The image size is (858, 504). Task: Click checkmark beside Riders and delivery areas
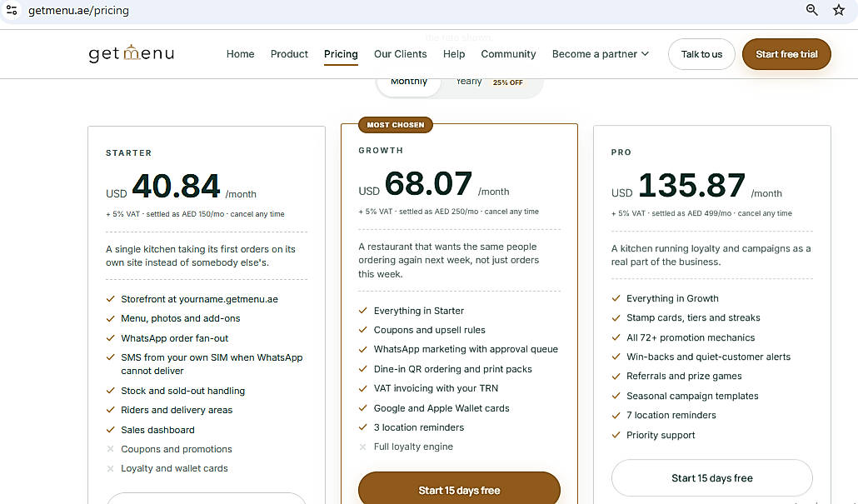(110, 410)
